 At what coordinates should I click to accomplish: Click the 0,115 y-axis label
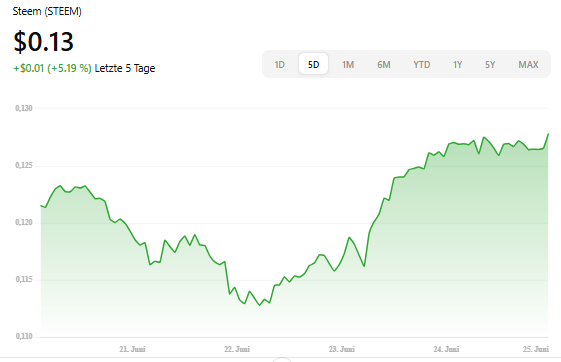coord(24,279)
